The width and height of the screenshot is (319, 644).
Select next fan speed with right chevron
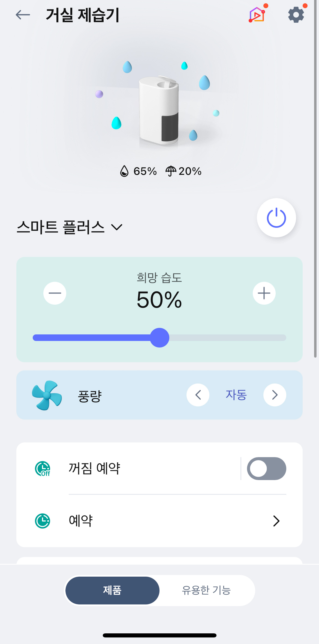point(275,395)
